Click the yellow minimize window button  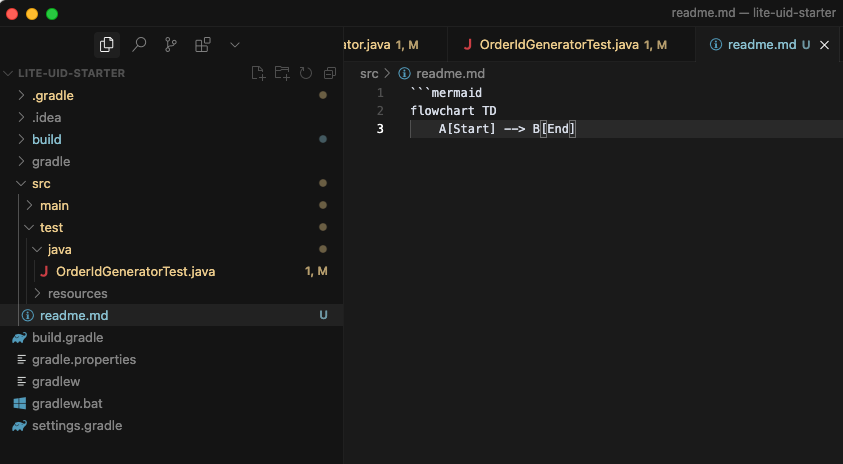click(32, 14)
